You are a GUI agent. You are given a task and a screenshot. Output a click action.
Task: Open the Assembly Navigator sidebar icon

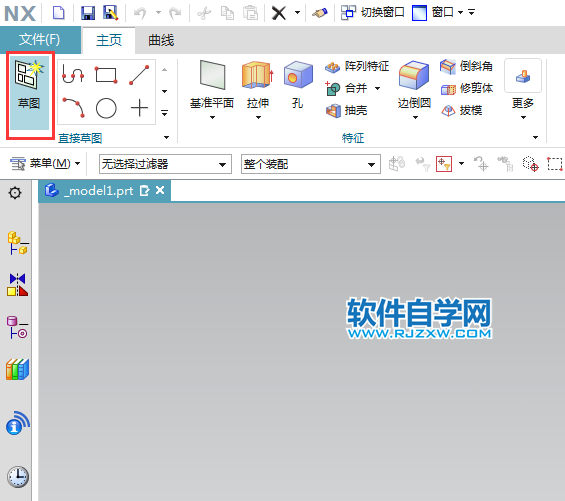[x=18, y=243]
